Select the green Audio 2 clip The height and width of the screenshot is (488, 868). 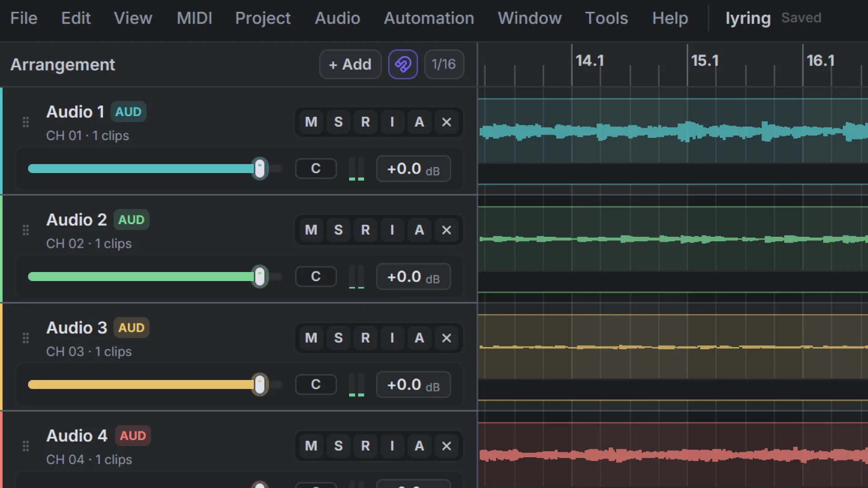tap(673, 239)
